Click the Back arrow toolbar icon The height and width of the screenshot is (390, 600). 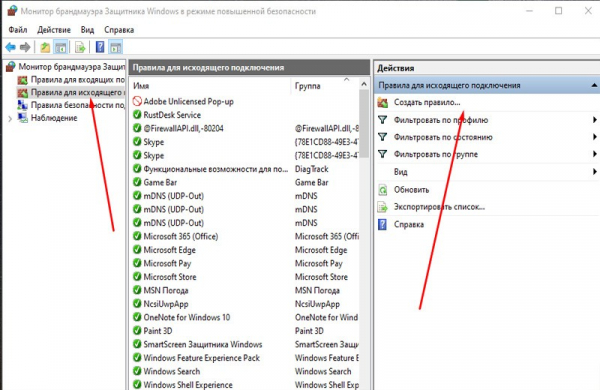click(x=10, y=47)
